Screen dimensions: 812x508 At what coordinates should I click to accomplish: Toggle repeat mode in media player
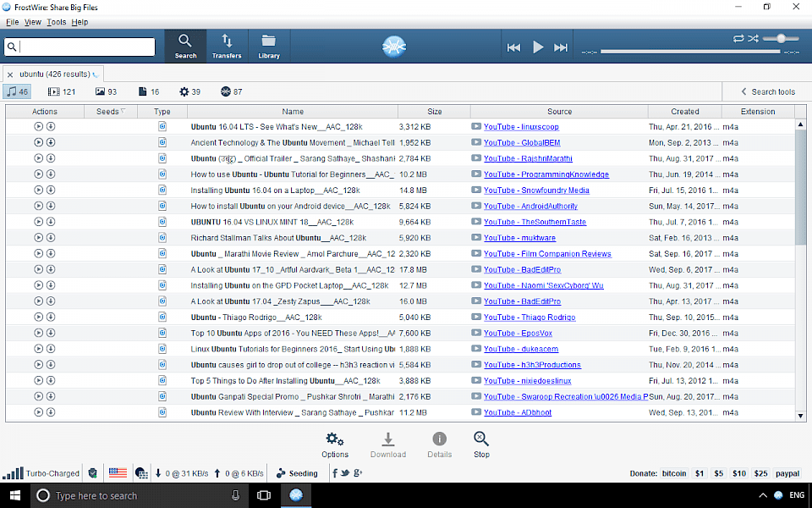pos(738,38)
